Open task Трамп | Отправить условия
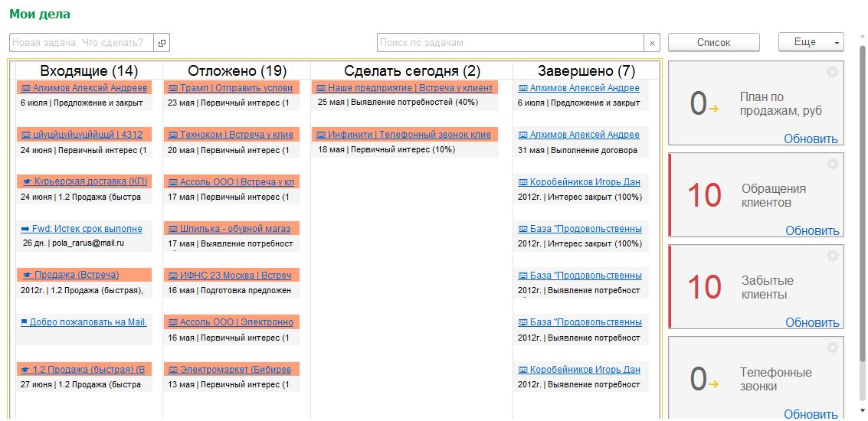Image resolution: width=868 pixels, height=421 pixels. click(236, 88)
